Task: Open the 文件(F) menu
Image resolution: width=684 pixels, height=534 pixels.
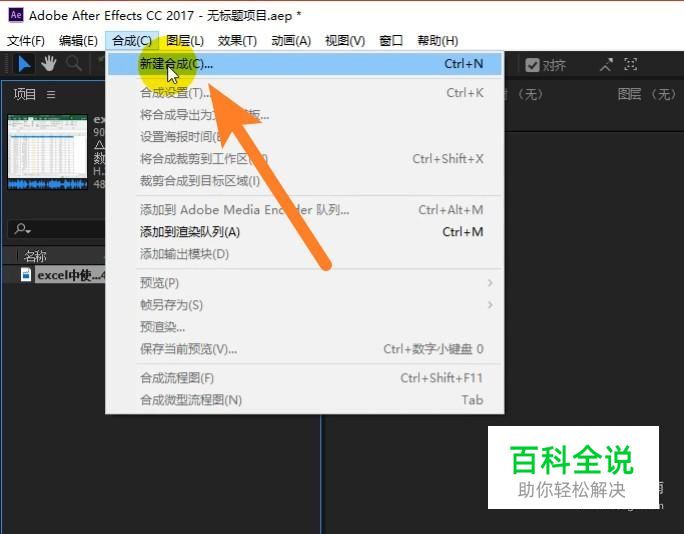Action: click(x=26, y=41)
